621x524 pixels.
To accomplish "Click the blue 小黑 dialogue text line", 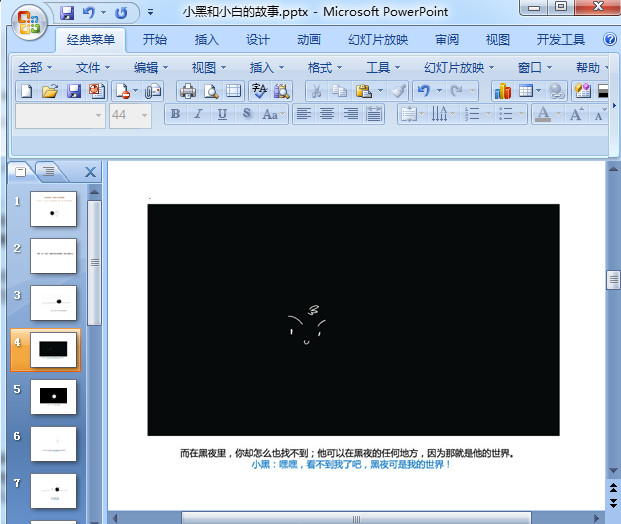I will tap(351, 464).
